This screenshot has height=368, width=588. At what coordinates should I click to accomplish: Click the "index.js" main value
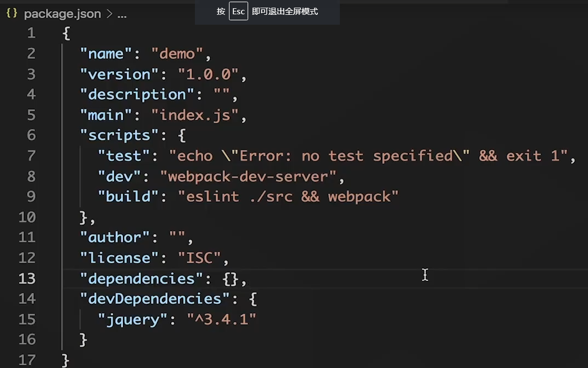click(x=199, y=115)
